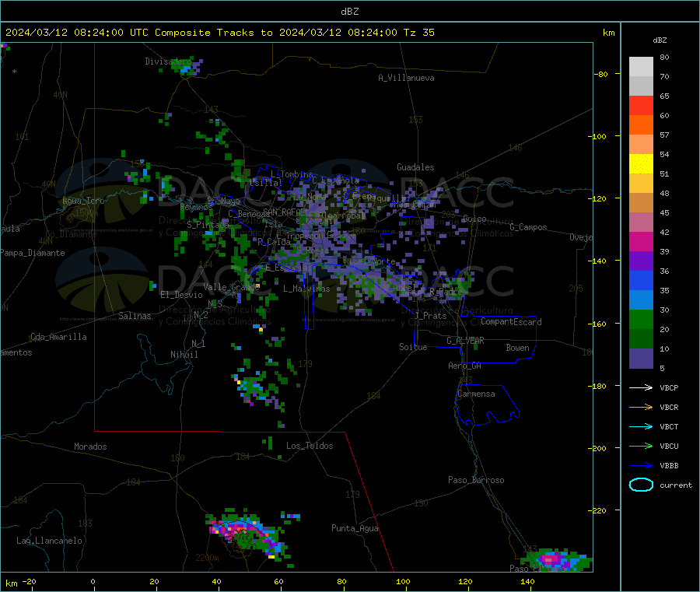Click the 'Paso_Barroso' map label

tap(476, 480)
